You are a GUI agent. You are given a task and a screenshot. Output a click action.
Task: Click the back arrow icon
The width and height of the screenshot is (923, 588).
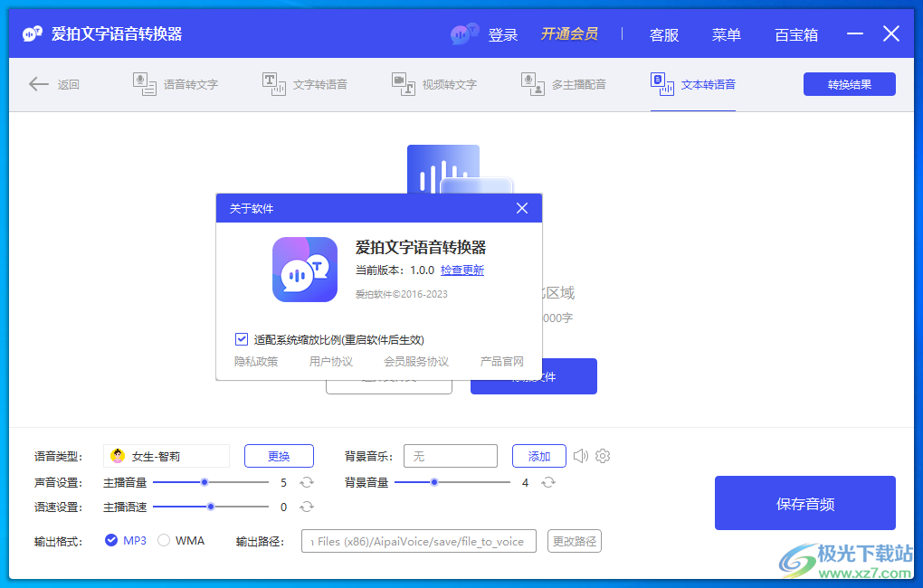tap(38, 84)
